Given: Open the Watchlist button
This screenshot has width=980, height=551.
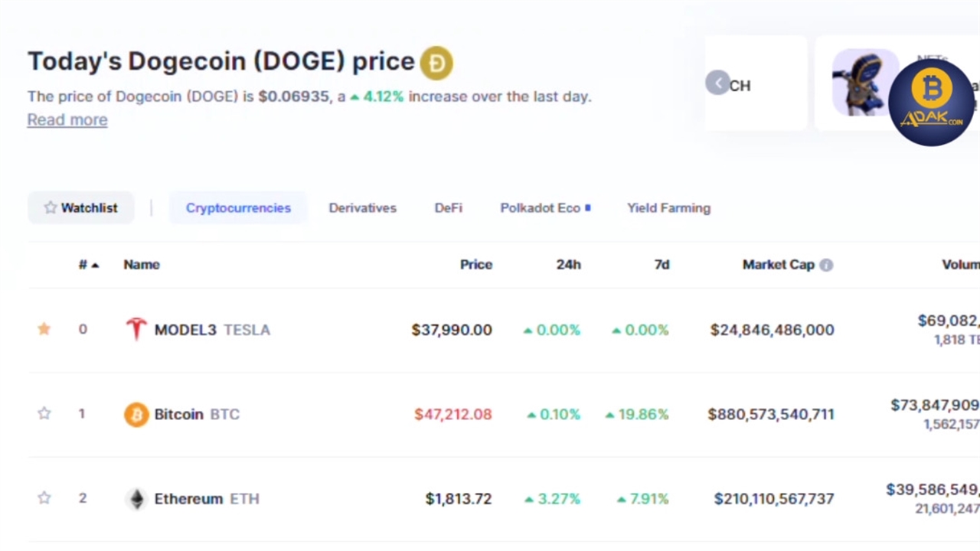Looking at the screenshot, I should pos(80,208).
